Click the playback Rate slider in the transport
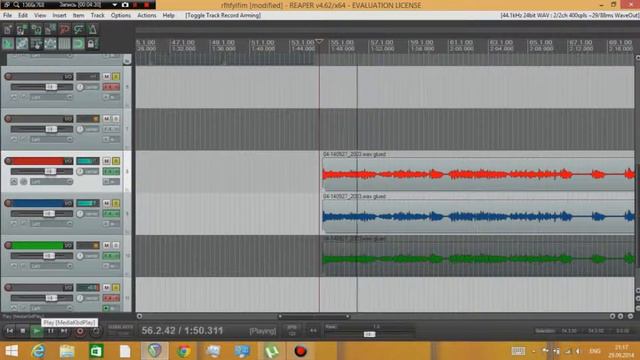This screenshot has height=360, width=640. coord(369,334)
